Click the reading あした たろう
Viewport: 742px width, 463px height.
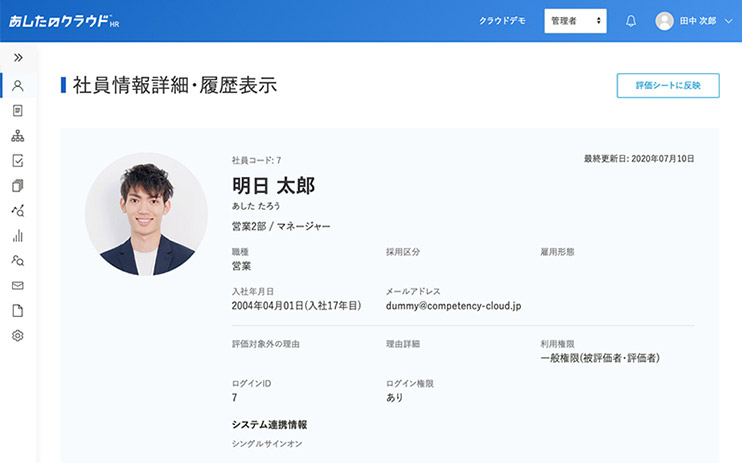click(x=256, y=206)
